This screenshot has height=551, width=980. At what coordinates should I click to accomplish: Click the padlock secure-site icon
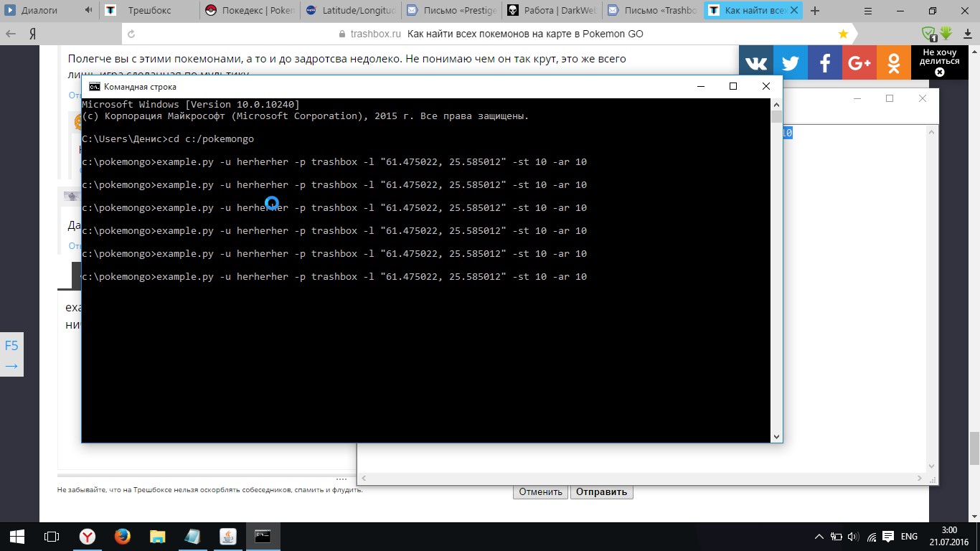[x=341, y=34]
